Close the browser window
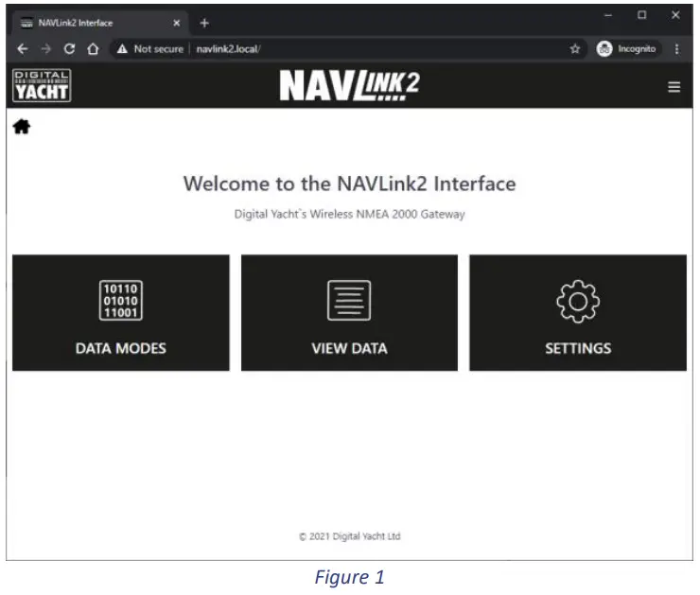This screenshot has width=700, height=595. 675,15
